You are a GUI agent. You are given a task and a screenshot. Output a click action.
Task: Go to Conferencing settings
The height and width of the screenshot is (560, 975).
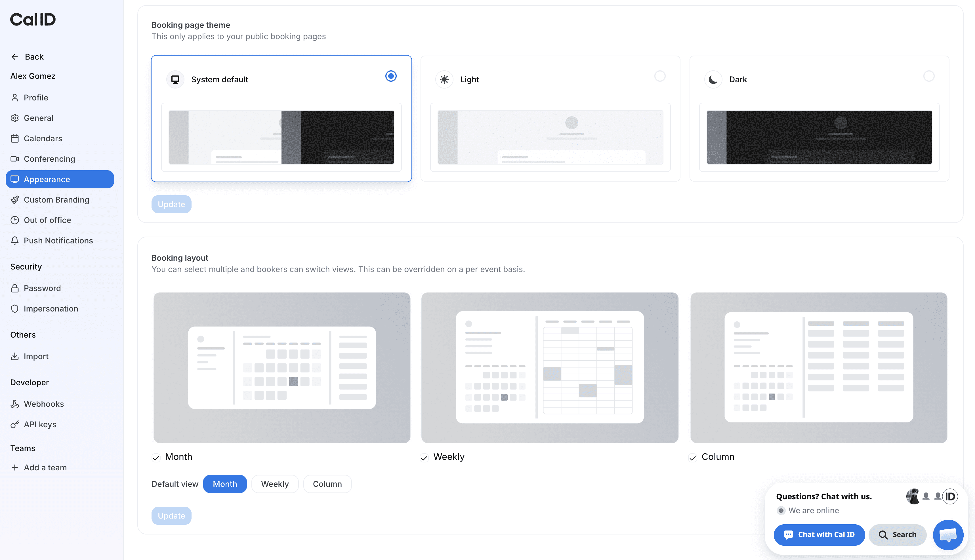click(60, 159)
